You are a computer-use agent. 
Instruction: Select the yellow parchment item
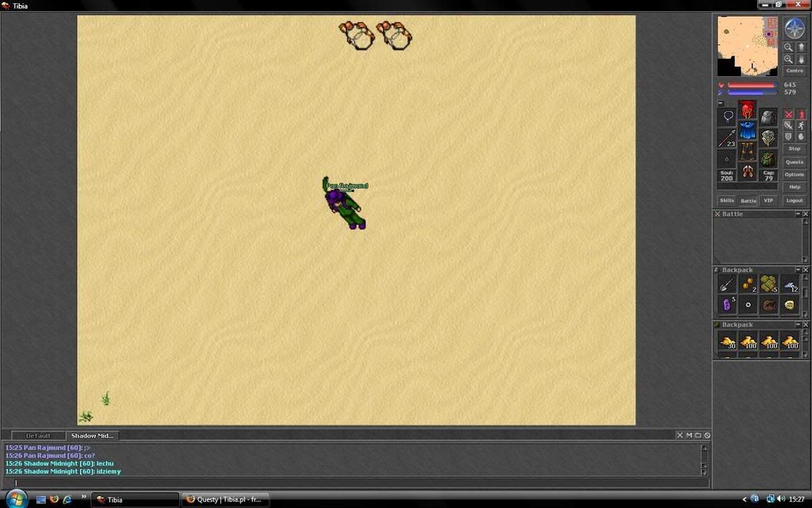(790, 305)
